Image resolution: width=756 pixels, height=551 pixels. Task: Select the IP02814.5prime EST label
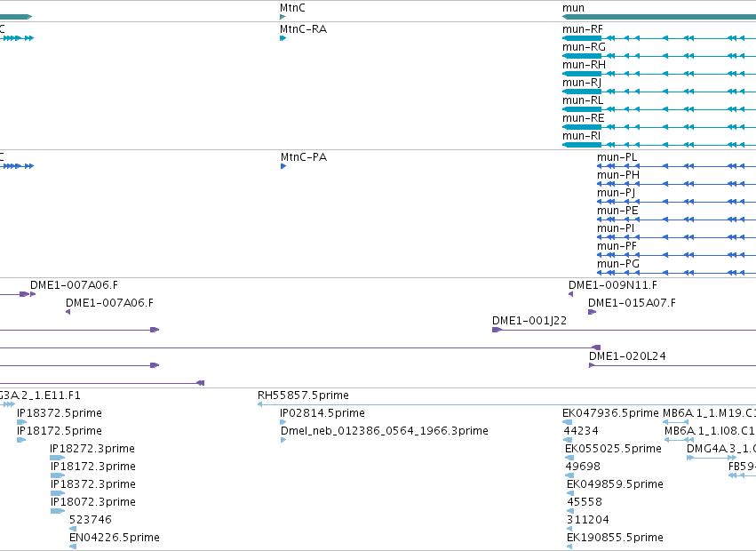(x=322, y=413)
